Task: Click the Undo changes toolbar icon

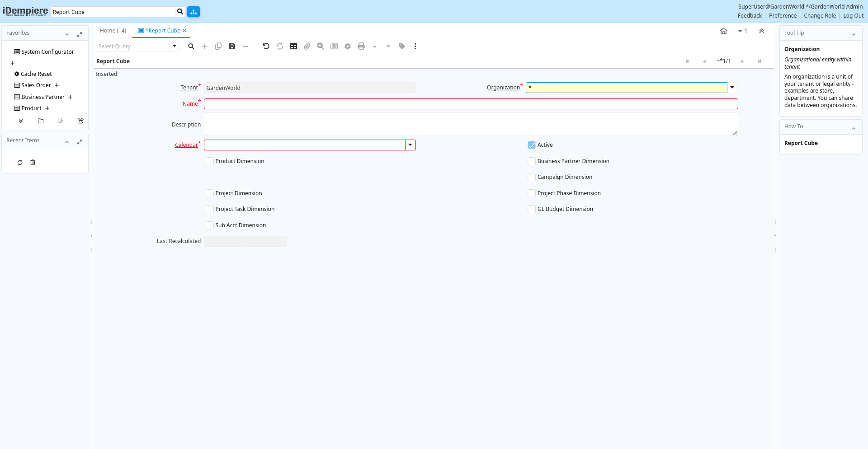Action: (266, 46)
